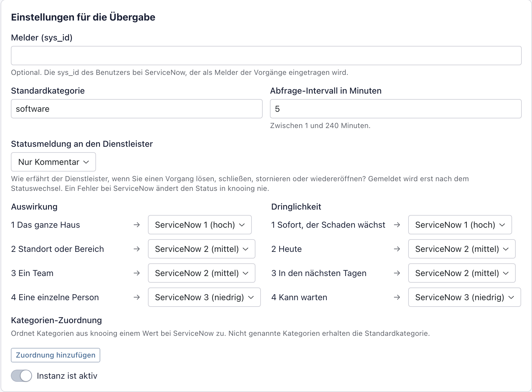This screenshot has width=532, height=392.
Task: Open the dropdown for 1 Sofort, der Schaden wächst
Action: pos(460,225)
